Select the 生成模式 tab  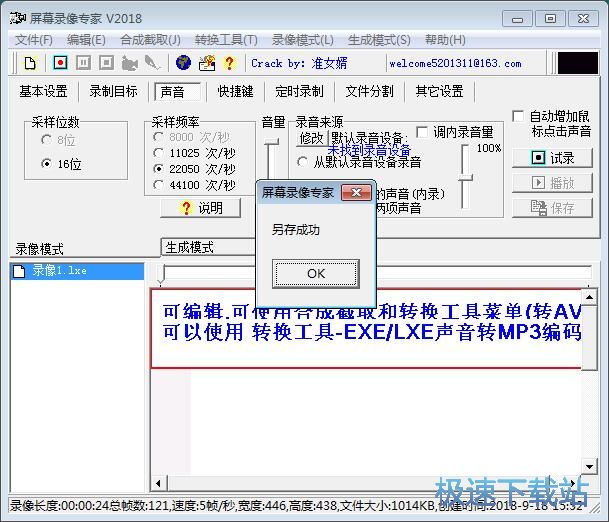click(208, 247)
